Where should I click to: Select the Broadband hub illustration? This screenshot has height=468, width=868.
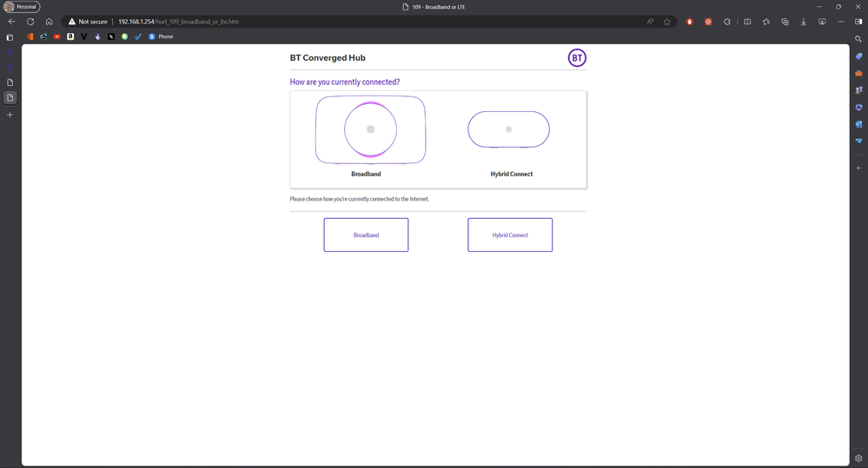(370, 129)
